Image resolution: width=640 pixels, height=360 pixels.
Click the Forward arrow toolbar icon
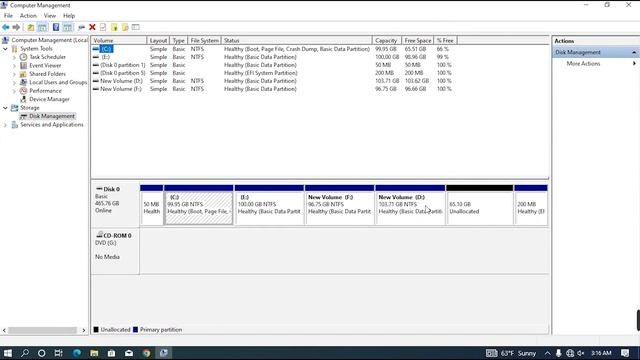click(x=16, y=27)
